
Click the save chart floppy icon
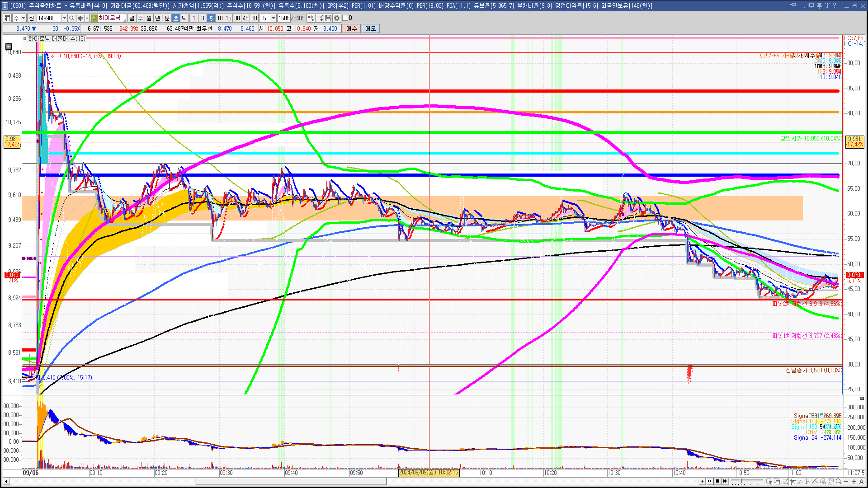click(x=328, y=18)
